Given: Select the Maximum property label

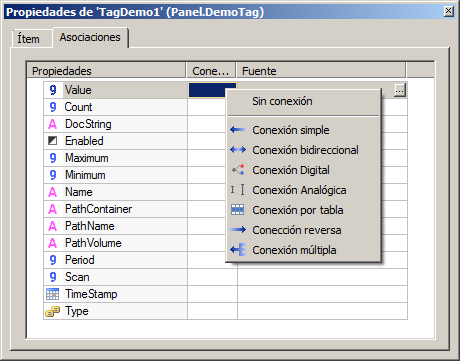Looking at the screenshot, I should (87, 158).
